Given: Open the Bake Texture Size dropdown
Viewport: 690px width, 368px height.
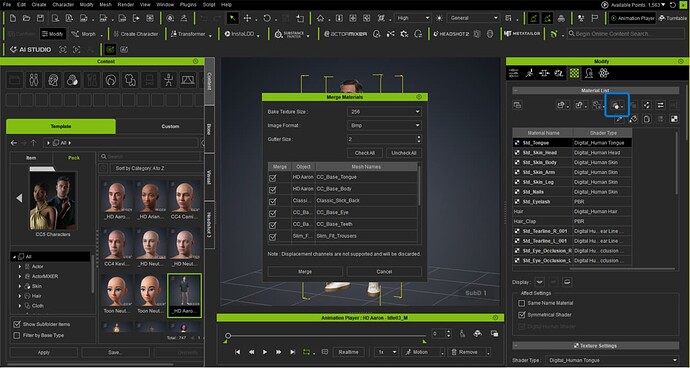Looking at the screenshot, I should [384, 112].
